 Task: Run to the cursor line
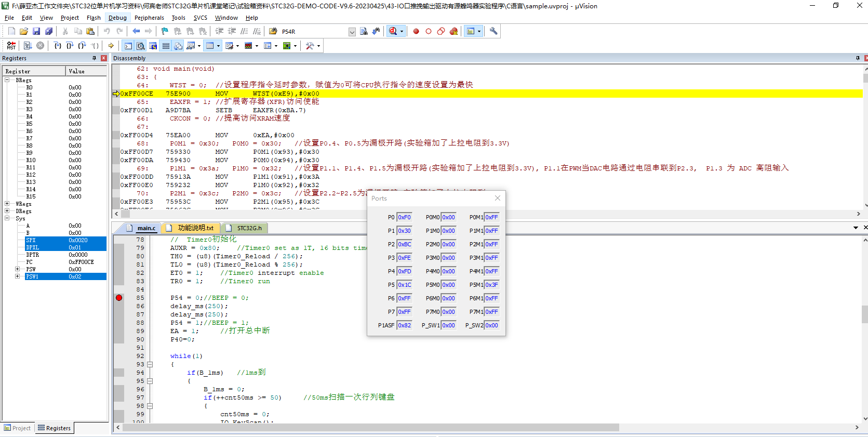click(x=95, y=46)
